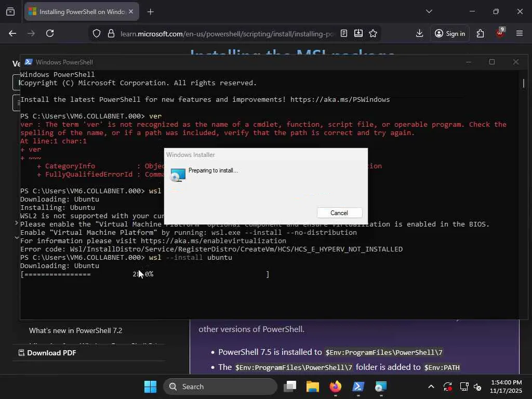
Task: Click the wsl download progress bar
Action: [x=145, y=274]
